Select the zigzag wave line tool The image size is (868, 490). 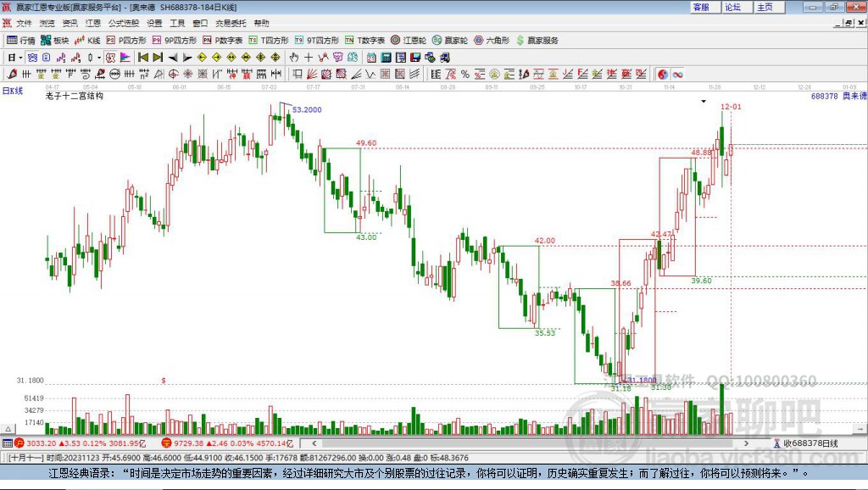tap(371, 74)
